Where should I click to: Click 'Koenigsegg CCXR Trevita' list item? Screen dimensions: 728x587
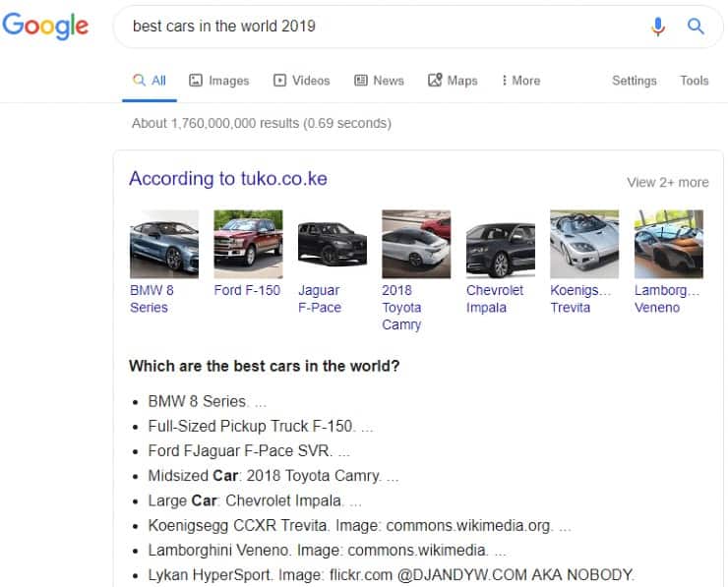click(359, 525)
